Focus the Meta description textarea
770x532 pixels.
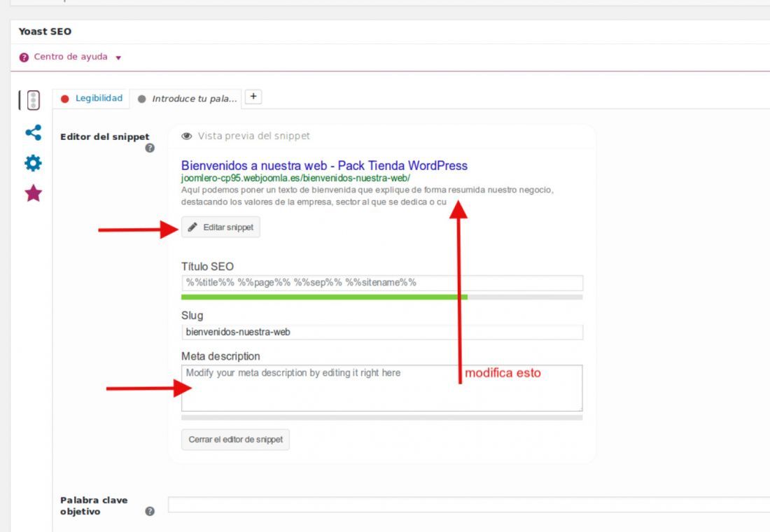(x=382, y=388)
